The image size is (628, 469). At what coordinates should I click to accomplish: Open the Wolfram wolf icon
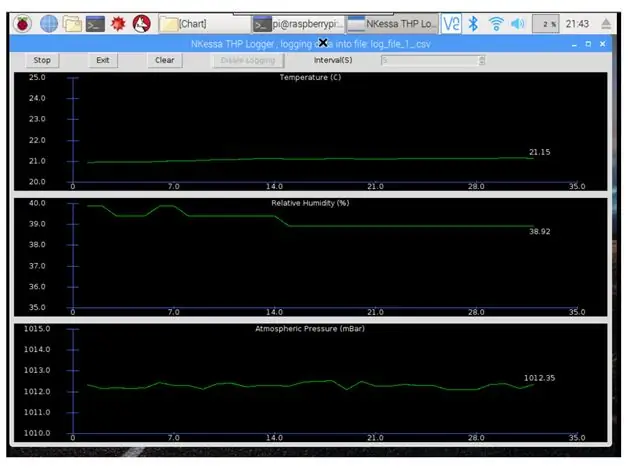(x=142, y=24)
